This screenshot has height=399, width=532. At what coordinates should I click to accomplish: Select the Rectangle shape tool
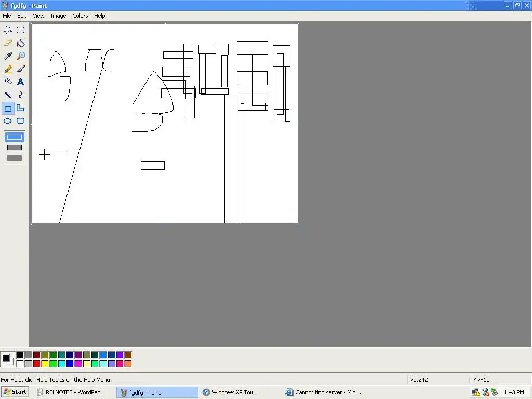point(8,109)
